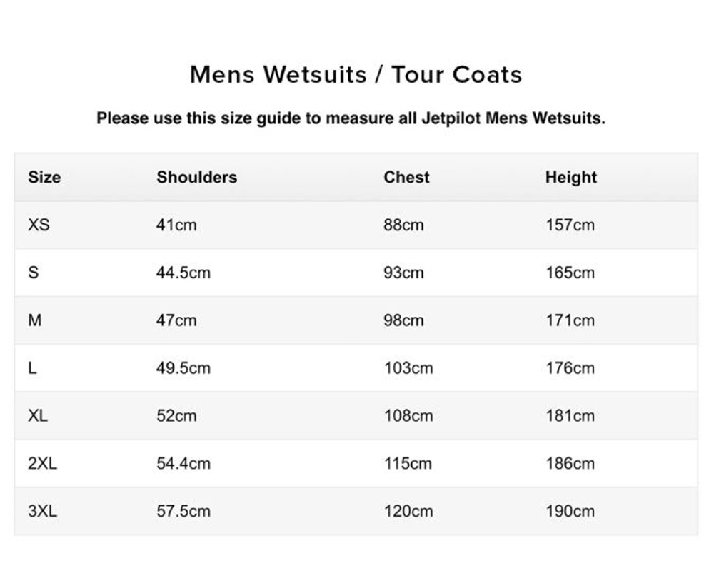Click the Shoulders column header
The width and height of the screenshot is (714, 588).
(x=196, y=177)
